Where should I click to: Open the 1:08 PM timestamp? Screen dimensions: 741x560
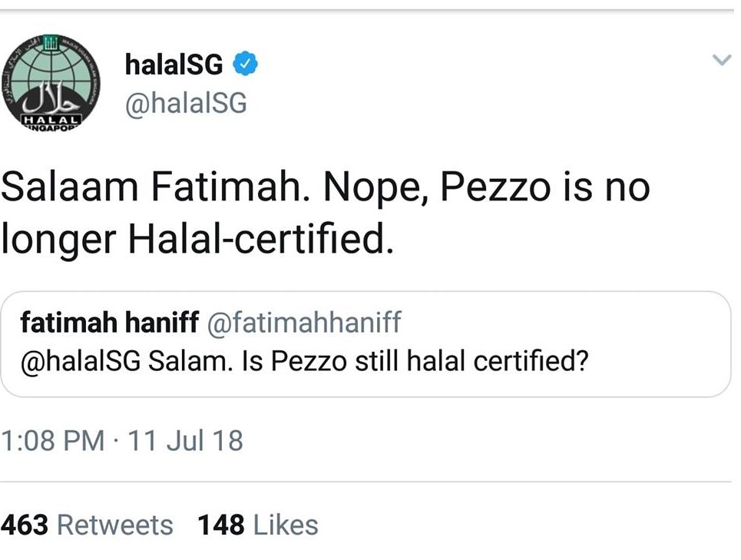[x=52, y=440]
